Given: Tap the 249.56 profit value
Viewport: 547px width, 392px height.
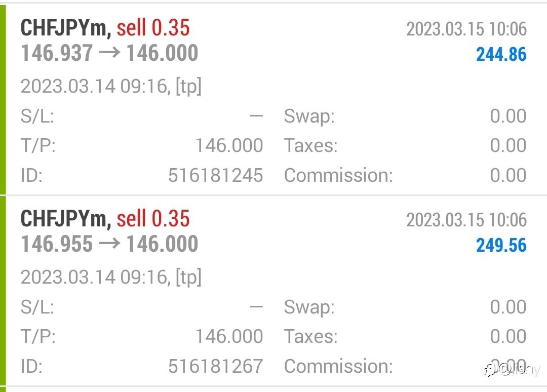Looking at the screenshot, I should tap(501, 245).
